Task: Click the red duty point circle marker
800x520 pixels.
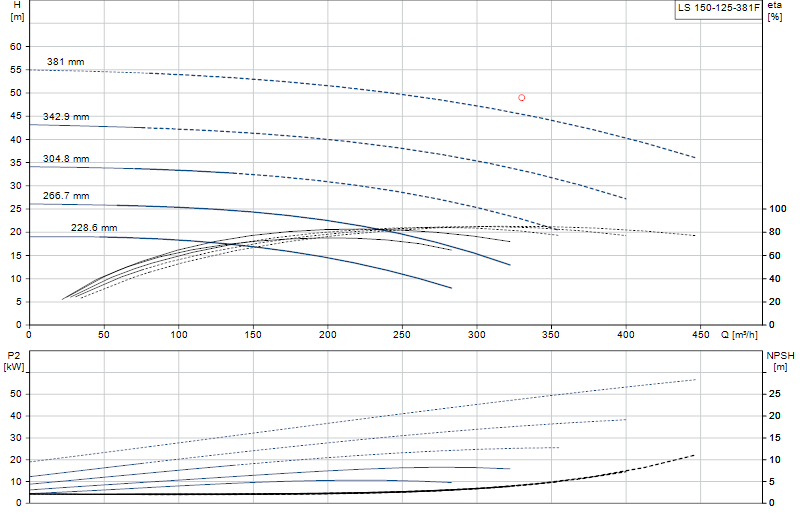Action: tap(521, 97)
